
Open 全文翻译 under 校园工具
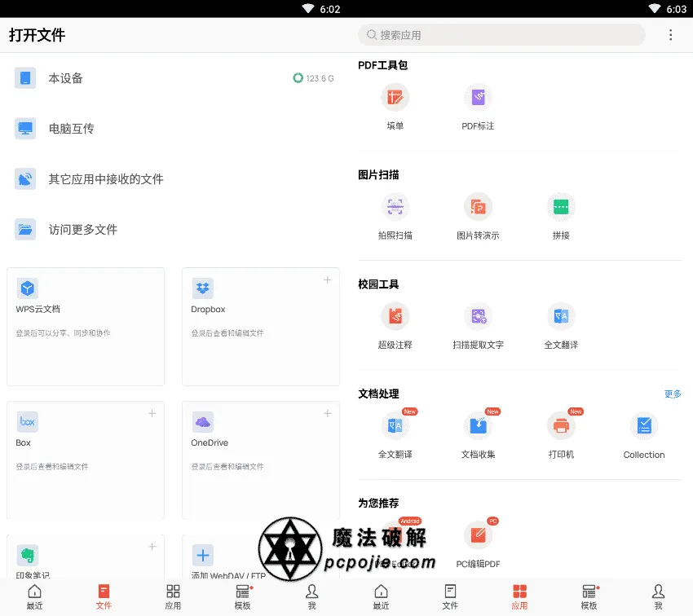(561, 325)
